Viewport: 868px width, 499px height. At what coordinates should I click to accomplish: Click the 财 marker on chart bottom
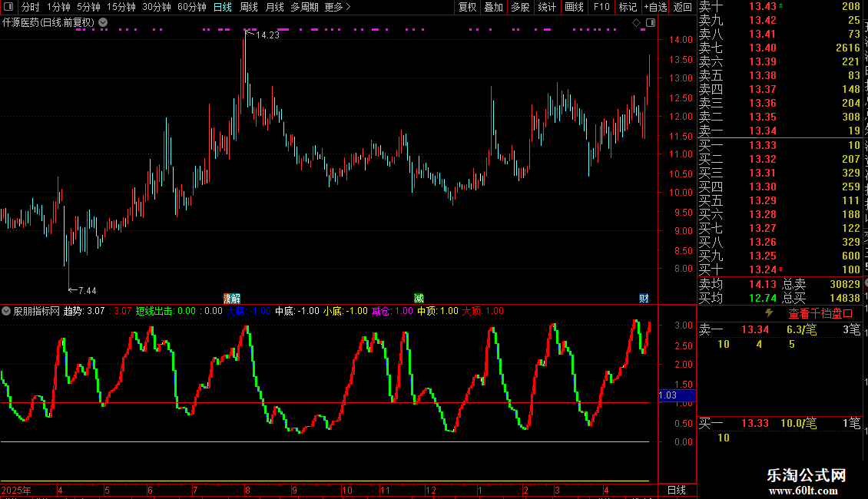tap(644, 299)
